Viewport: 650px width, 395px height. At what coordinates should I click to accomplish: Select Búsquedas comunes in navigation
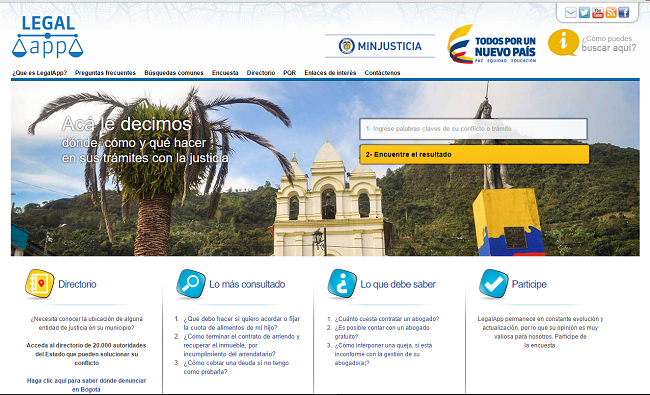tap(174, 73)
